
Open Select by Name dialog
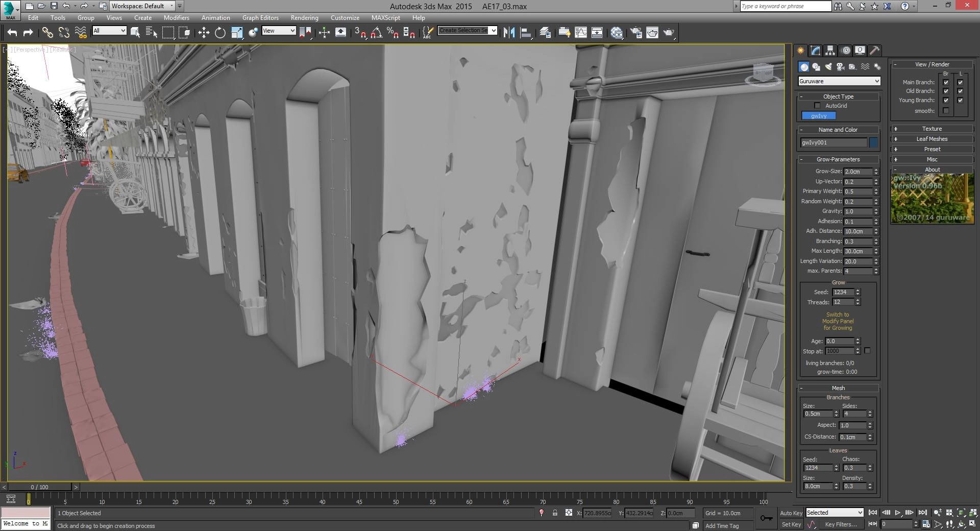tap(152, 33)
